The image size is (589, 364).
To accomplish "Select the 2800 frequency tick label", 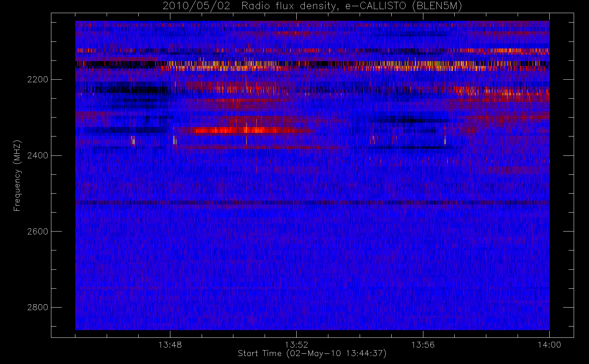I will (37, 307).
